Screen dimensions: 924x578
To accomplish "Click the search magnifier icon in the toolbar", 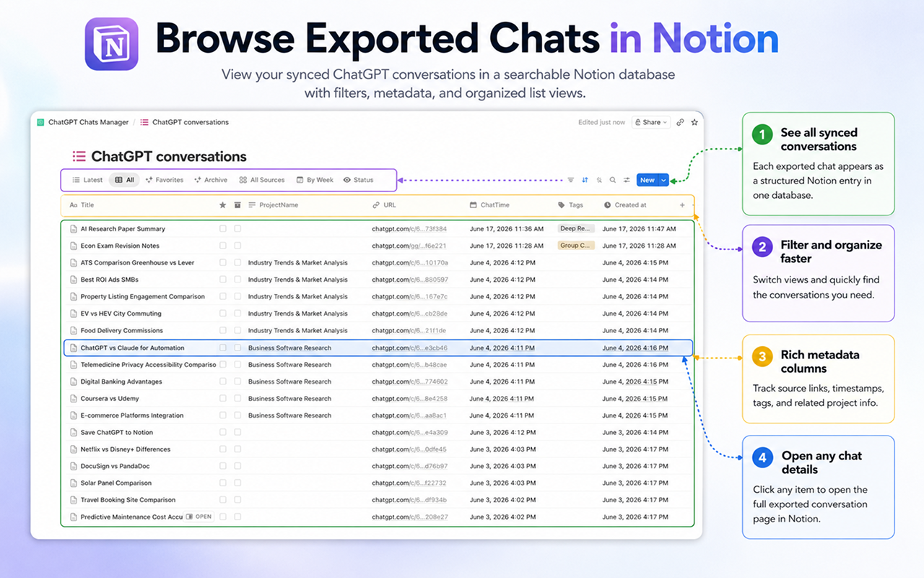I will pos(613,180).
